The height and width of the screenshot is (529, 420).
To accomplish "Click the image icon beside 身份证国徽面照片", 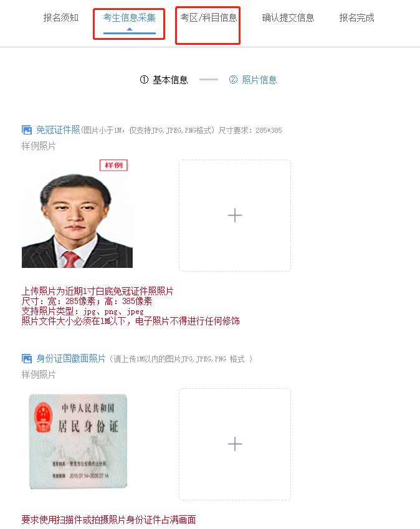I will coord(27,359).
